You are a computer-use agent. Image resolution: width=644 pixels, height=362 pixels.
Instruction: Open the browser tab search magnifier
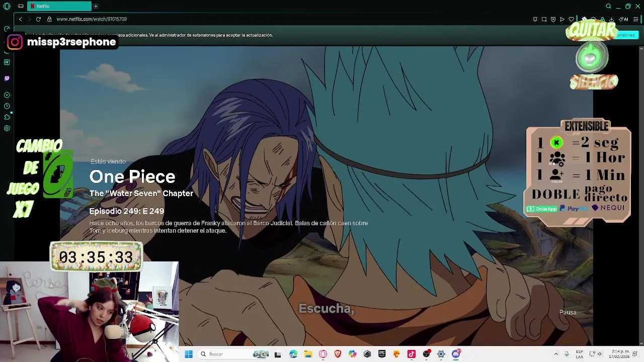click(608, 6)
